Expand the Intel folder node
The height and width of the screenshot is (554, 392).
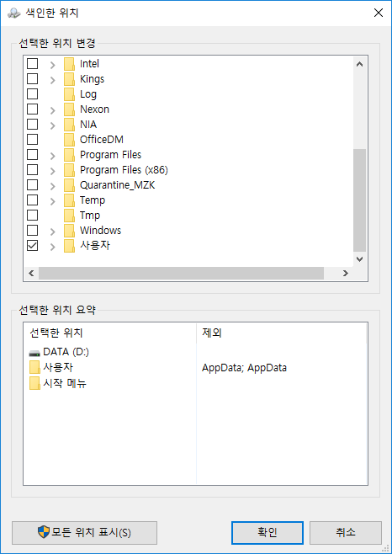tap(53, 65)
